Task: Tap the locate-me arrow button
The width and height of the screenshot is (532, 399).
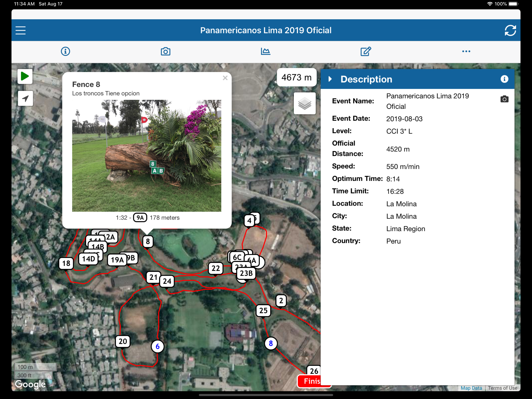Action: pyautogui.click(x=25, y=98)
